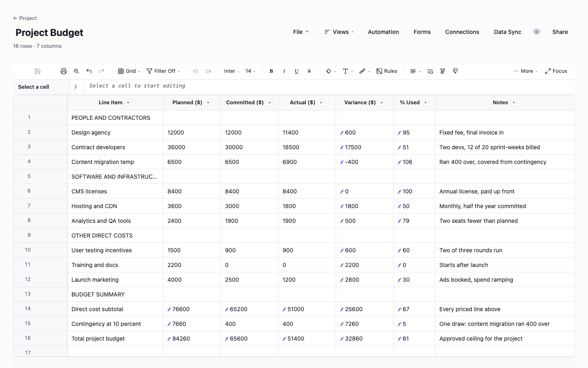Open the Rules conditional formatting tool

point(387,71)
